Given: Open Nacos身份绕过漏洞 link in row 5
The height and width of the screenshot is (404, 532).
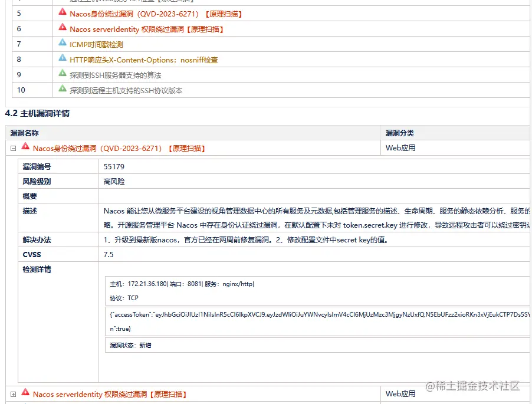Looking at the screenshot, I should click(x=156, y=14).
